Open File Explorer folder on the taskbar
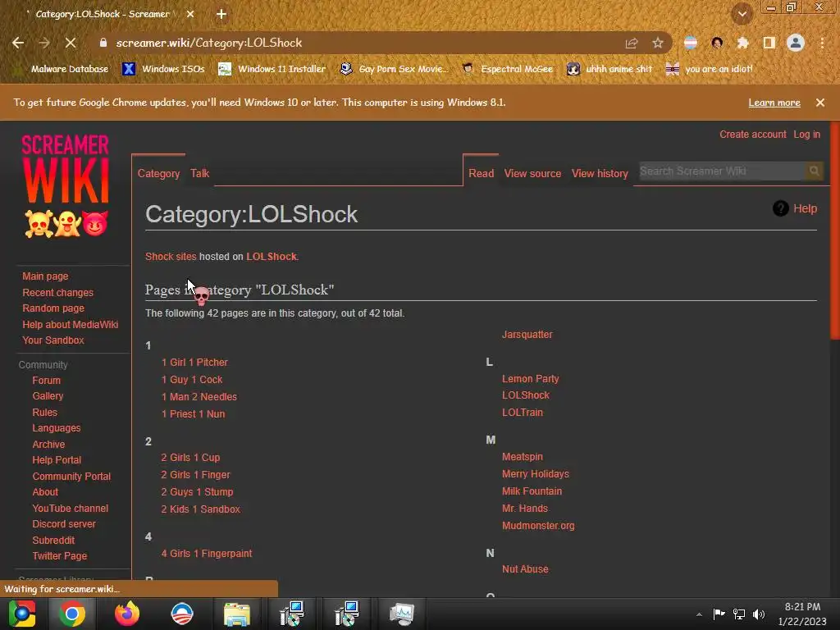 click(x=237, y=614)
